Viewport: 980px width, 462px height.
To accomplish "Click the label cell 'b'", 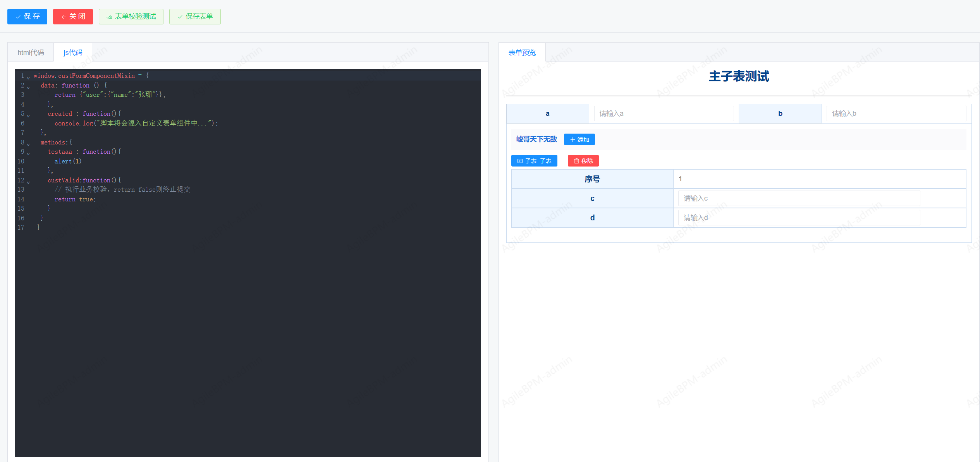I will [780, 113].
